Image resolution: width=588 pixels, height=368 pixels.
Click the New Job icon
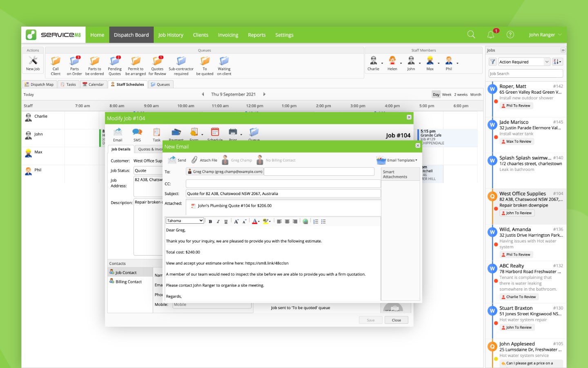tap(33, 61)
